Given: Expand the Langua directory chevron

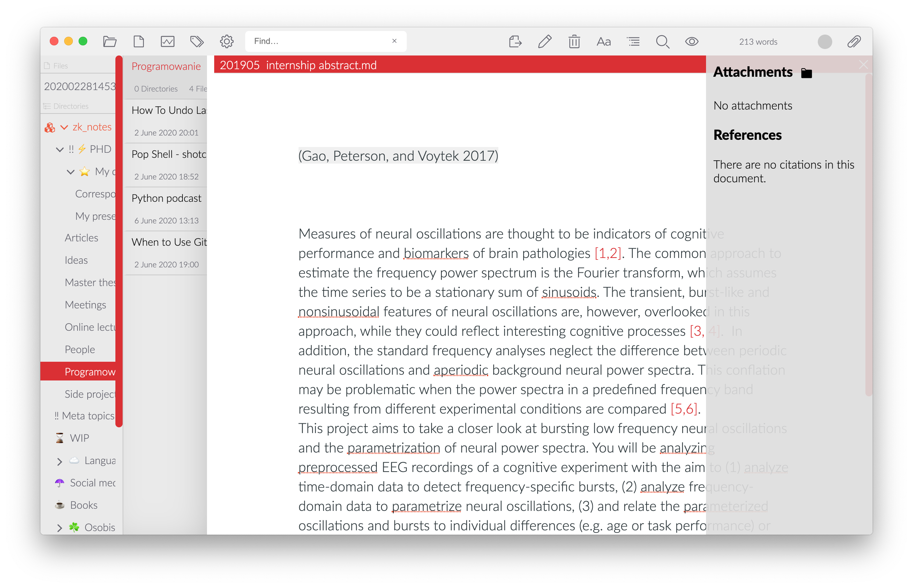Looking at the screenshot, I should pos(59,462).
